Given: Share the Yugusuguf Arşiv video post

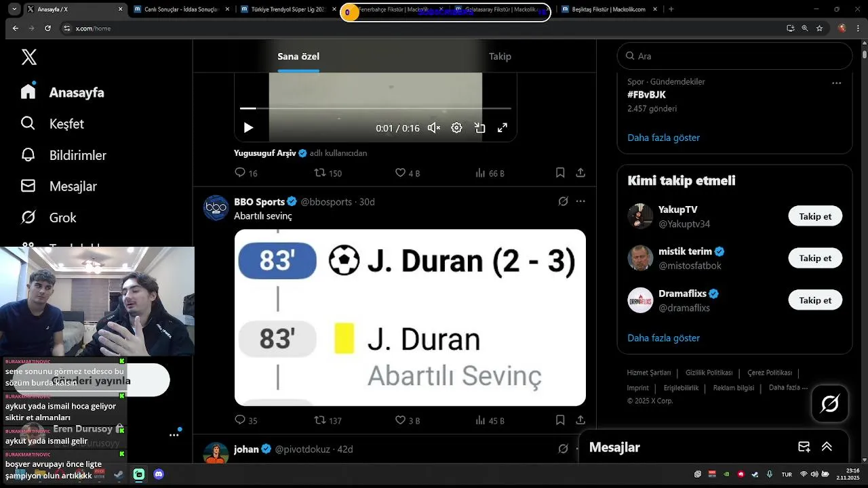Looking at the screenshot, I should (580, 173).
